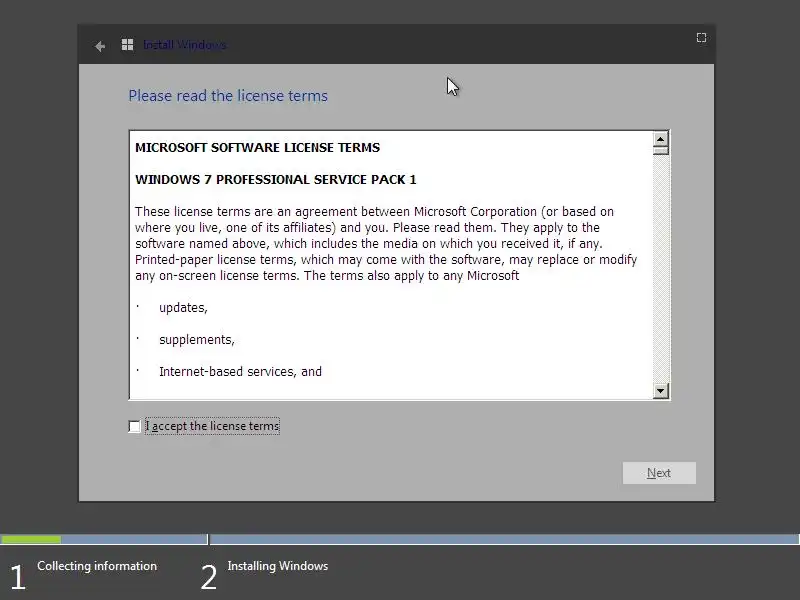
Task: Click the 'Installing Windows' step label
Action: [278, 566]
